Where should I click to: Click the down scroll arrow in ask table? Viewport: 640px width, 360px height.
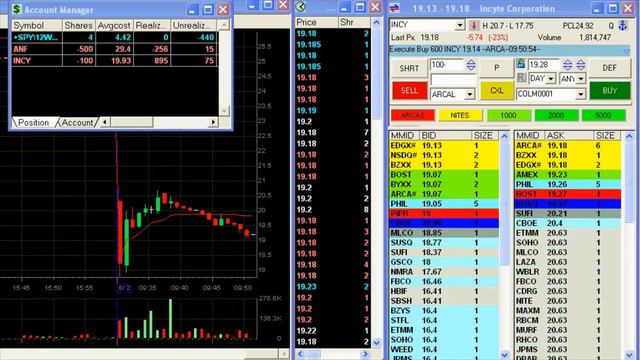629,355
